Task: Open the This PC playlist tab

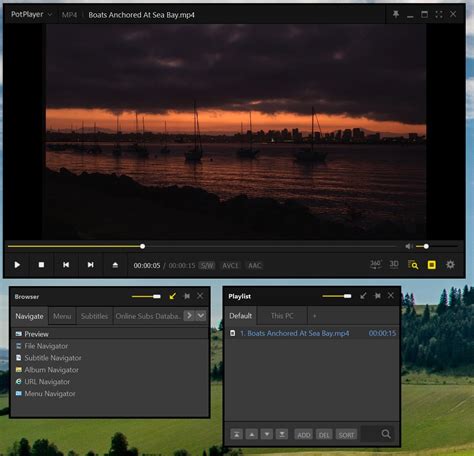Action: (282, 316)
